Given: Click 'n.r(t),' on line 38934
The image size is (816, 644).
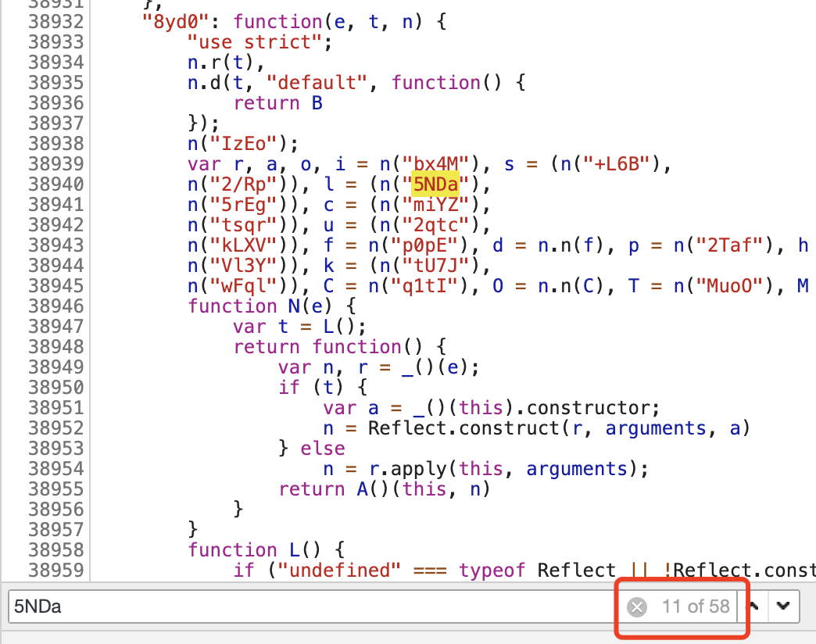Looking at the screenshot, I should (x=227, y=63).
